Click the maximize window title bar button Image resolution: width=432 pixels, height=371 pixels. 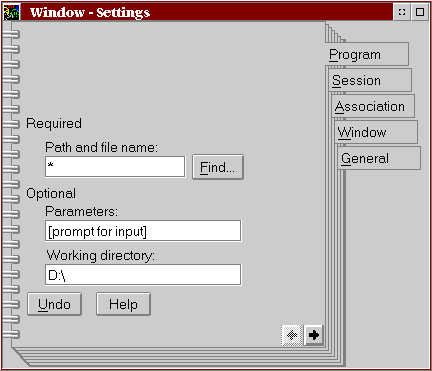point(420,12)
